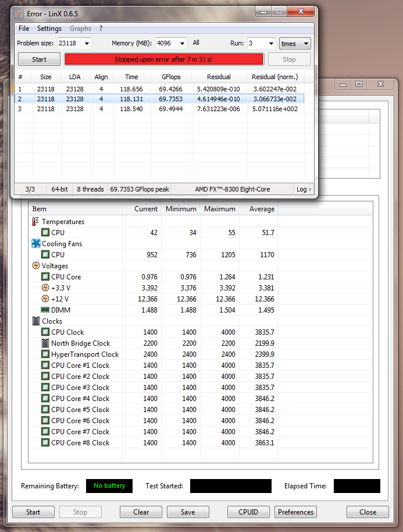Click Start in the monitor window
The image size is (403, 532).
pos(33,512)
